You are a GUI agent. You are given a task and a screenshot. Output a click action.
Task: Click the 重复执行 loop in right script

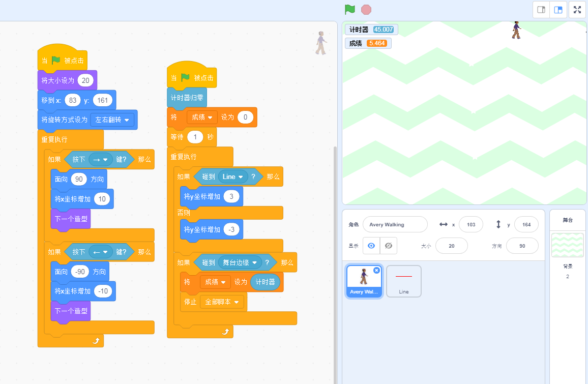(184, 157)
